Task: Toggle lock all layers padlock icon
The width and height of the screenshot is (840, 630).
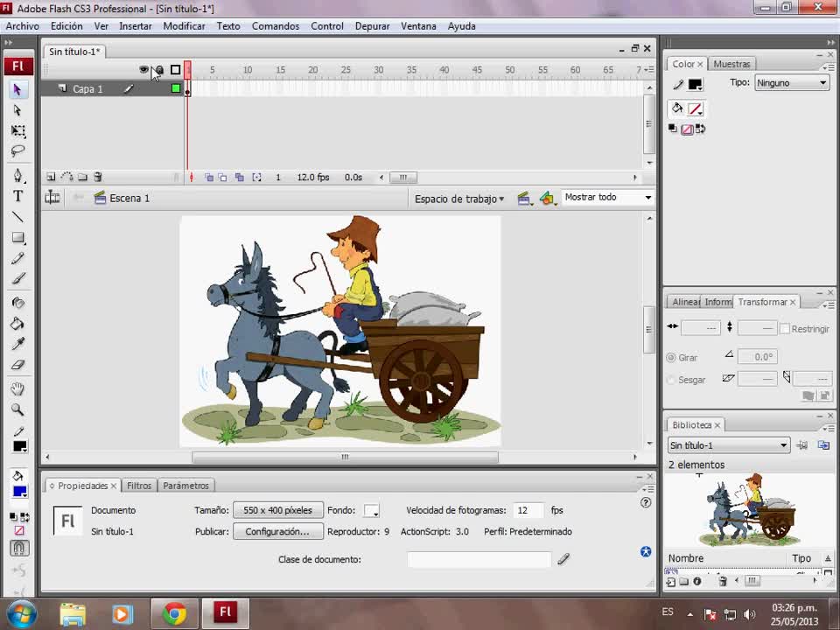Action: click(159, 70)
